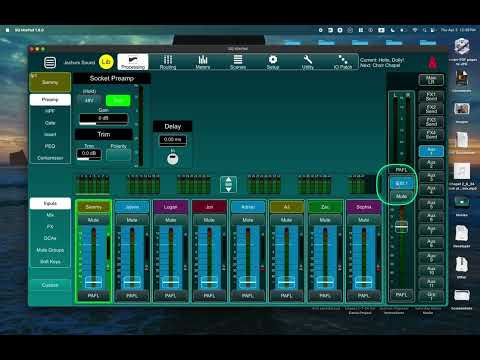
Task: Select the FX layer
Action: tap(50, 227)
